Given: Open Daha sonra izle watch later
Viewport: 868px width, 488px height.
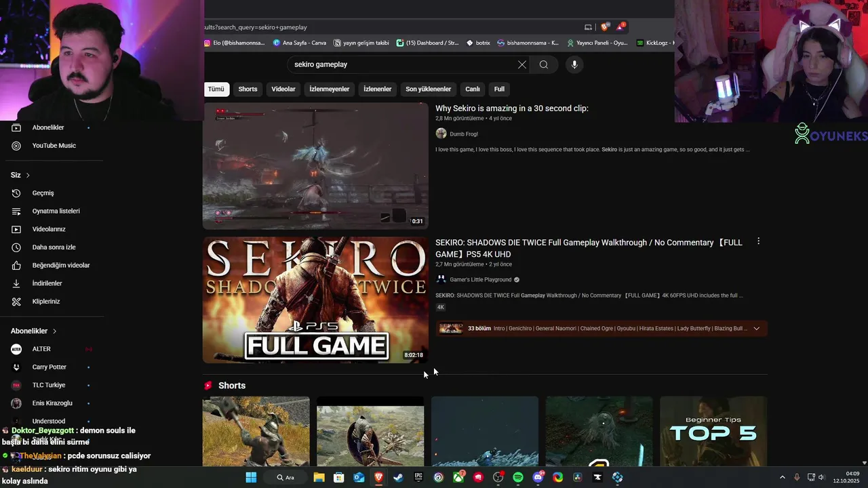Looking at the screenshot, I should (52, 247).
